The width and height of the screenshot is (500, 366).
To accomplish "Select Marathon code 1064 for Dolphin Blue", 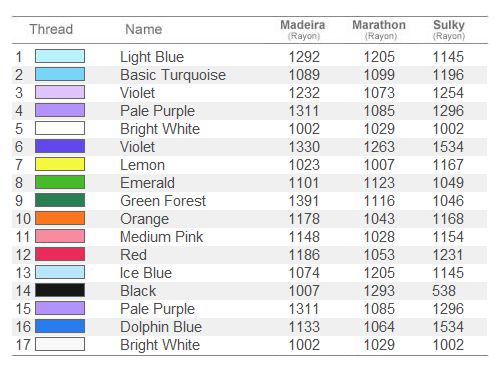I will coord(379,327).
